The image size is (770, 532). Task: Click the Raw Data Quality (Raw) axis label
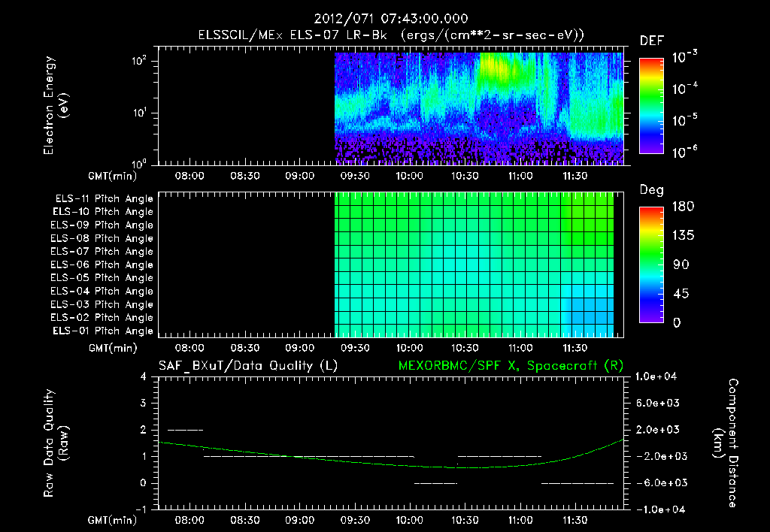[x=56, y=443]
